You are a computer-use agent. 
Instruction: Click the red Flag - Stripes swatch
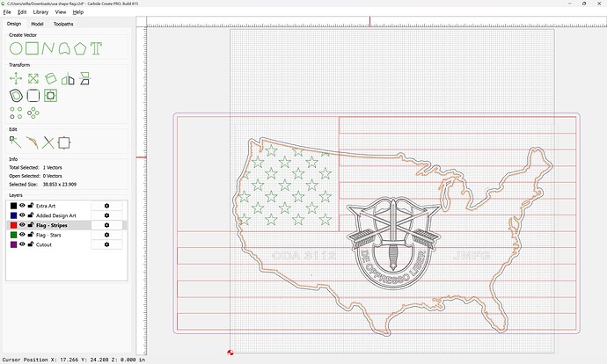pyautogui.click(x=13, y=225)
